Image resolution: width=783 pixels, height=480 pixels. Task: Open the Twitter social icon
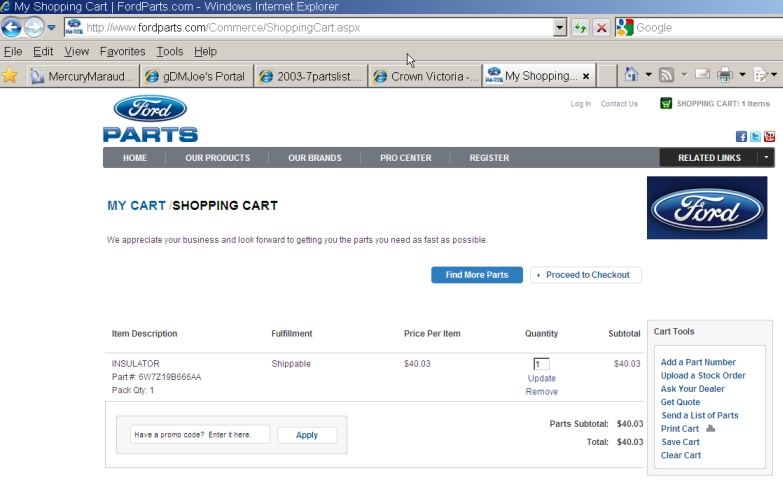point(755,137)
